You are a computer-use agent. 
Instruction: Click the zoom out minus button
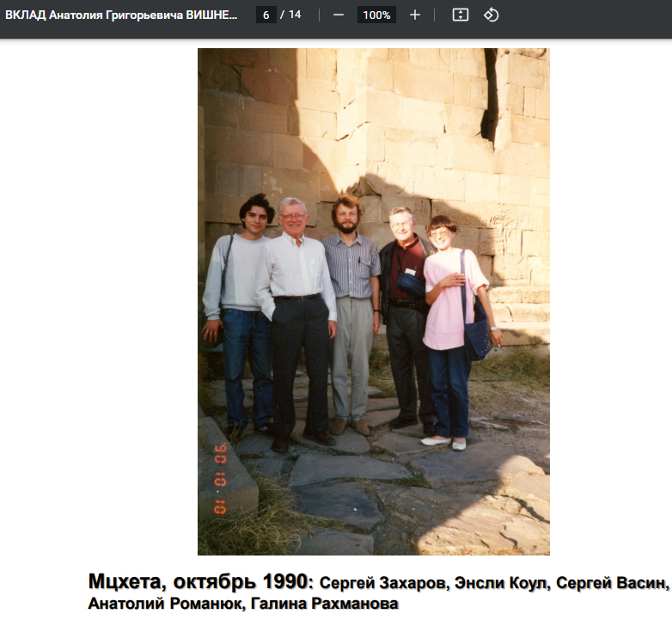tap(339, 15)
